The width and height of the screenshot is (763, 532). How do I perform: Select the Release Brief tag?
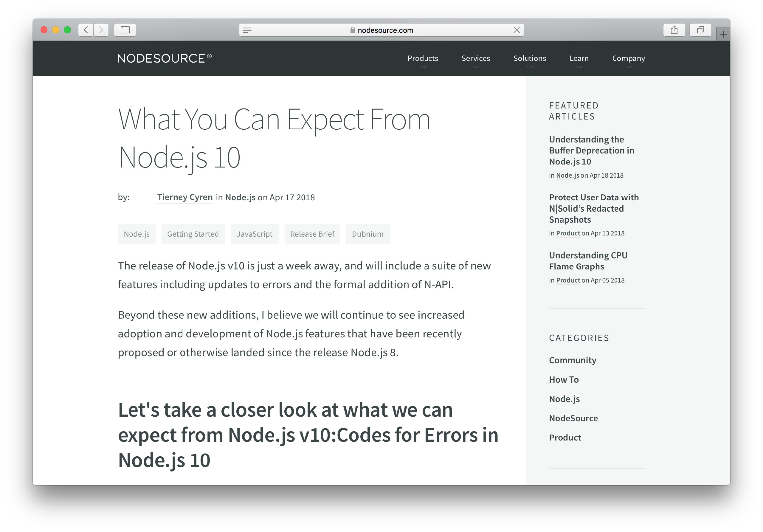coord(312,234)
